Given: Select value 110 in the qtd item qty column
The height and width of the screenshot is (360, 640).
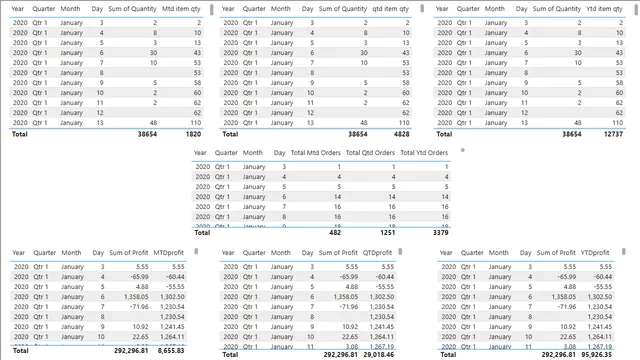Looking at the screenshot, I should click(404, 123).
